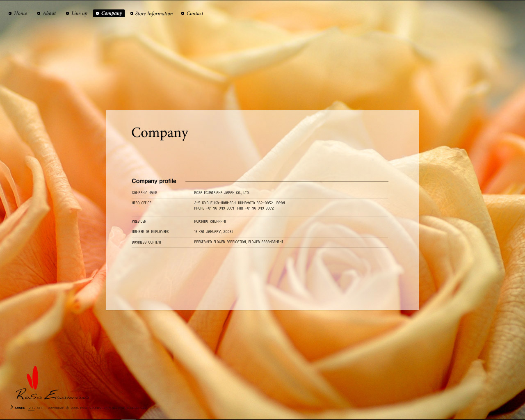Go to the About page
This screenshot has height=420, width=525.
tap(46, 14)
